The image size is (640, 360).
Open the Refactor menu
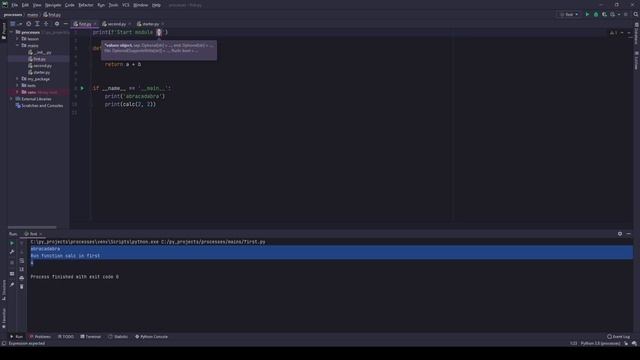pos(86,5)
